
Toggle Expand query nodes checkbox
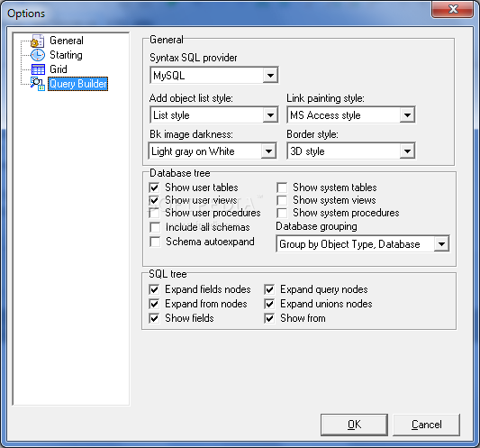(x=269, y=289)
